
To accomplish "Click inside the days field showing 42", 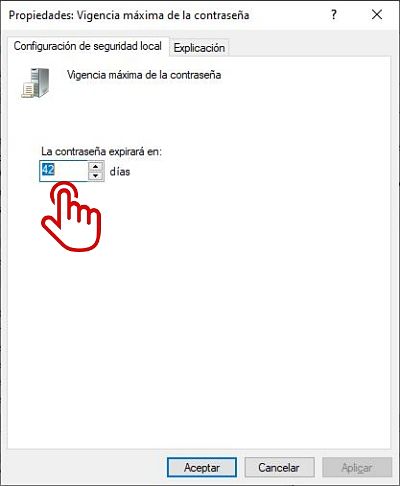I will pos(64,171).
